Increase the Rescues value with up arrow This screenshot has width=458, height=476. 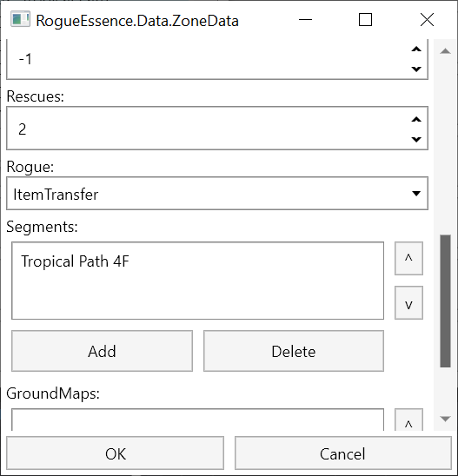pyautogui.click(x=416, y=119)
